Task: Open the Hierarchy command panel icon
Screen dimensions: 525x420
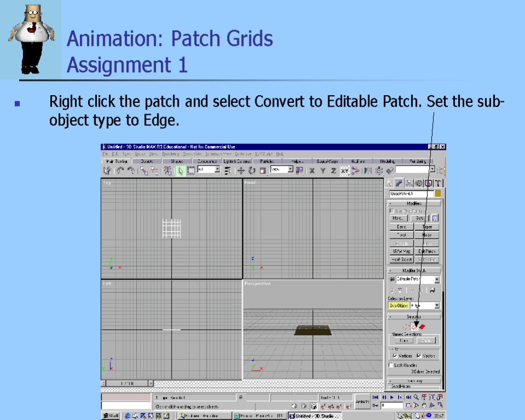Action: click(409, 183)
